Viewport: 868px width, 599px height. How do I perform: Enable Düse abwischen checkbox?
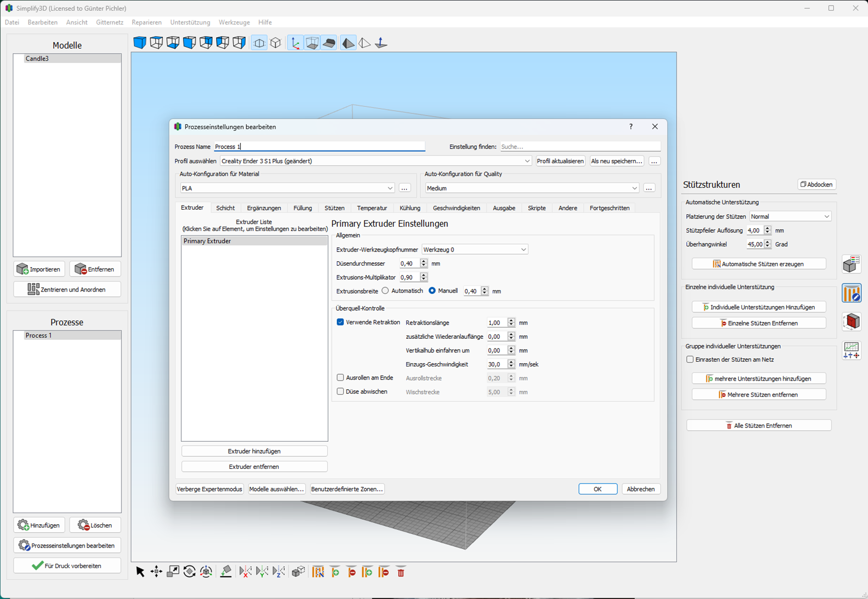click(340, 391)
